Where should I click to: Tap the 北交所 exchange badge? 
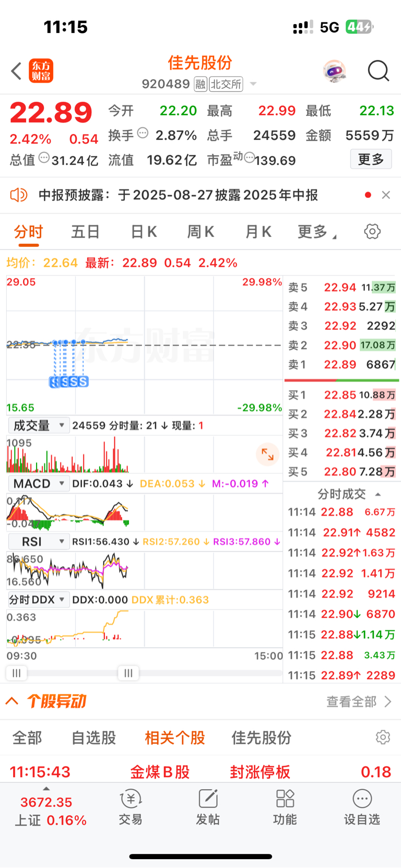point(226,84)
